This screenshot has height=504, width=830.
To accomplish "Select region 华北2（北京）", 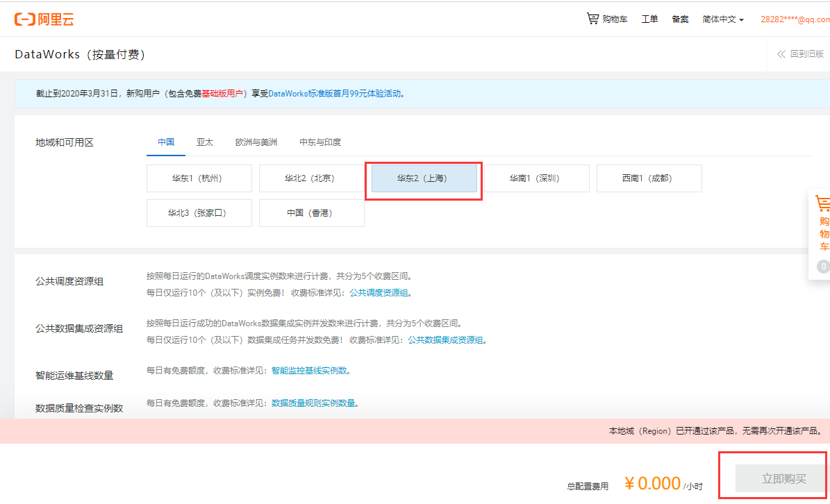I will tap(312, 178).
